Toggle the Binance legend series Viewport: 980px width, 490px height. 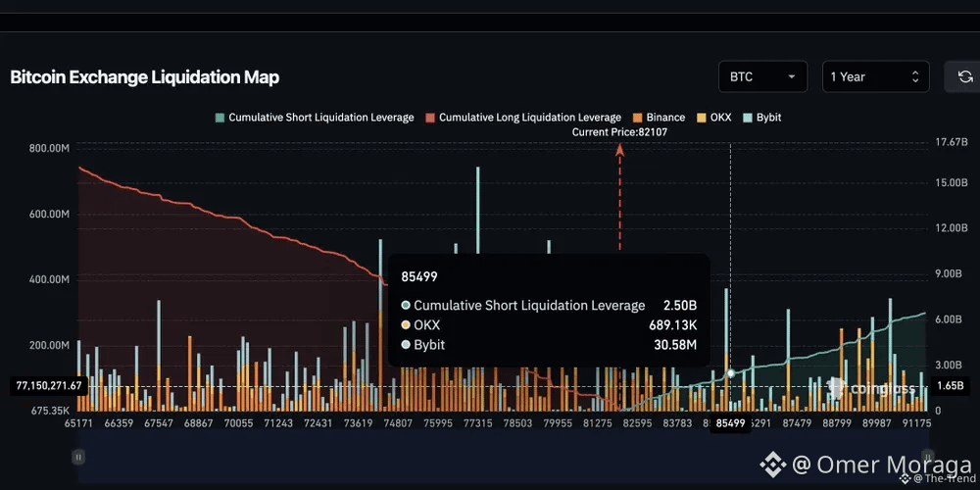(659, 118)
